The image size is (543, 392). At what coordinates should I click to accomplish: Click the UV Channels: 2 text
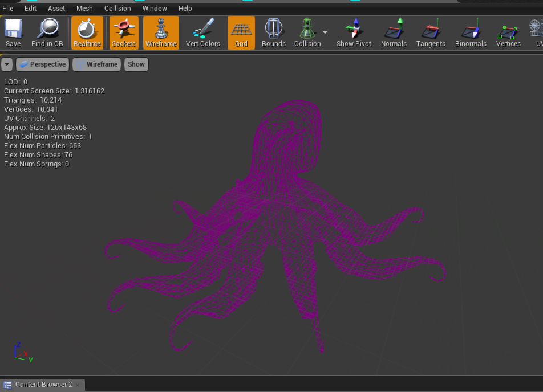30,119
